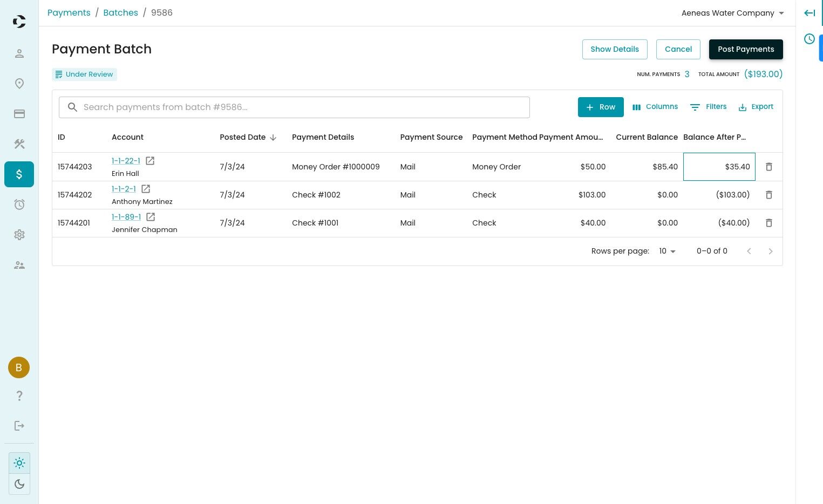The height and width of the screenshot is (504, 823).
Task: Open the Aeneas Water Company dropdown
Action: pyautogui.click(x=733, y=13)
